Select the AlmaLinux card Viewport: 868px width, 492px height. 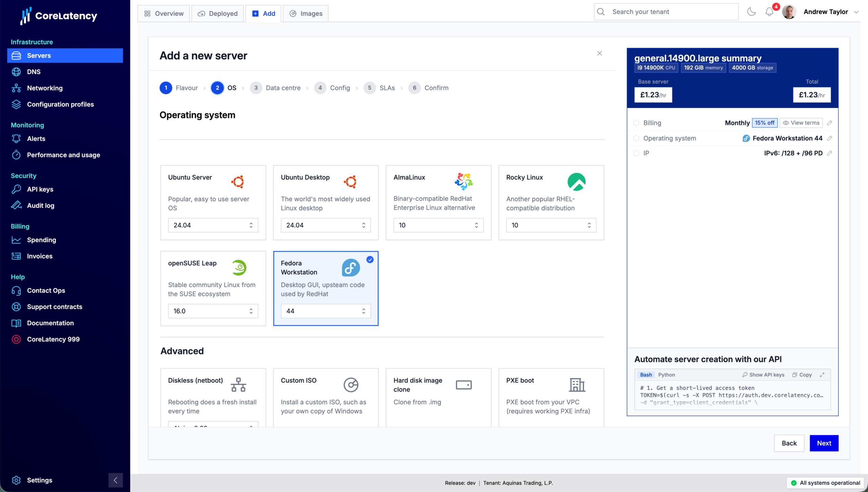click(438, 203)
